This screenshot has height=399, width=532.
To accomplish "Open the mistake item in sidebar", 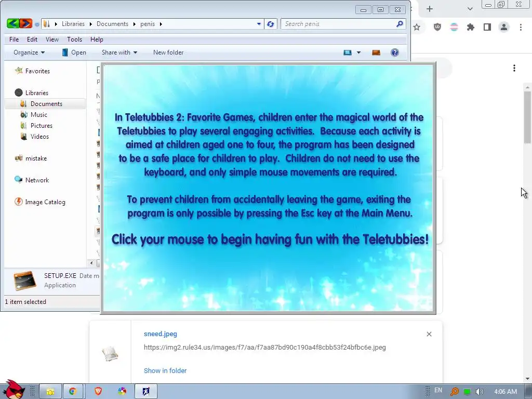I will (x=36, y=158).
